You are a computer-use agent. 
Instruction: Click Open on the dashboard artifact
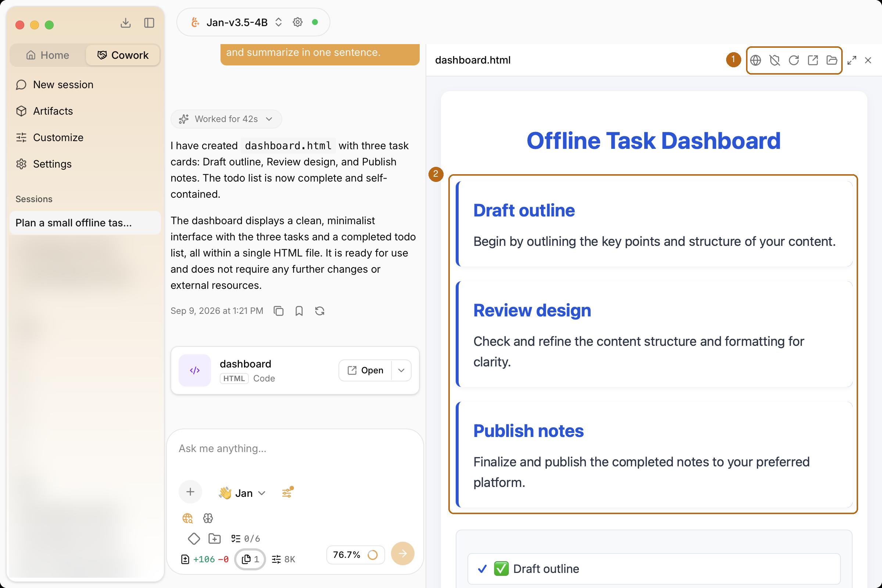tap(365, 370)
